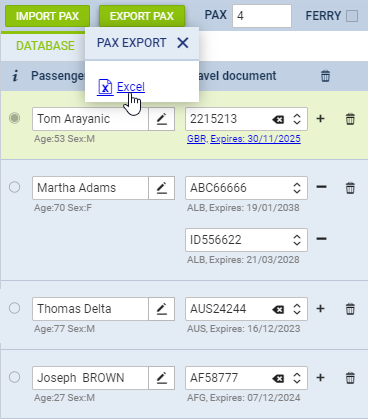Image resolution: width=368 pixels, height=419 pixels.
Task: Open GBR, Expires: 30/11/2025 link
Action: pos(244,139)
